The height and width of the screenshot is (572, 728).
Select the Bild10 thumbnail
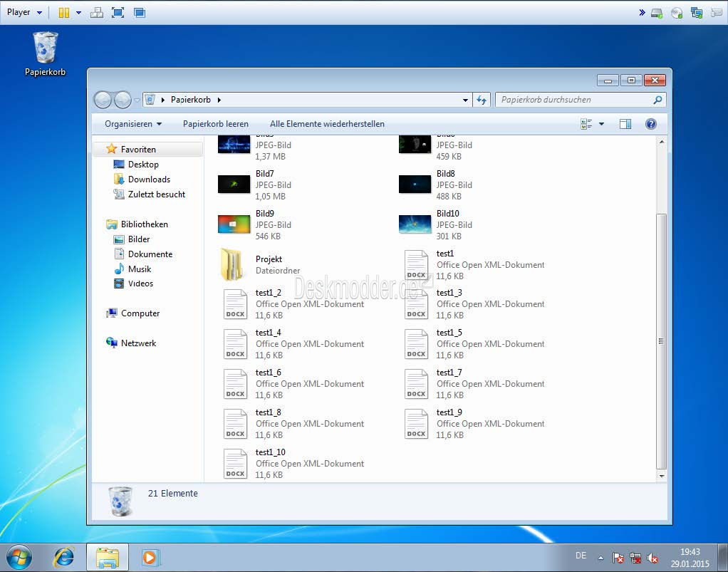point(415,224)
